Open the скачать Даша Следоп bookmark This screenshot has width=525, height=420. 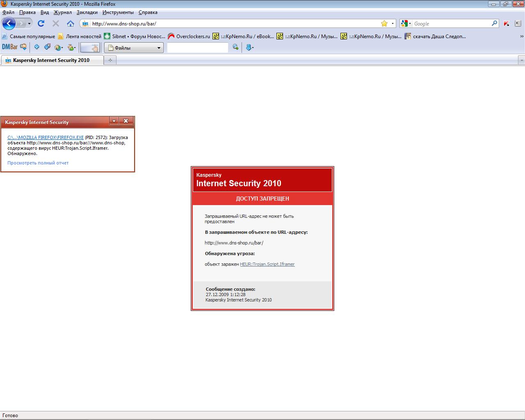[x=435, y=37]
